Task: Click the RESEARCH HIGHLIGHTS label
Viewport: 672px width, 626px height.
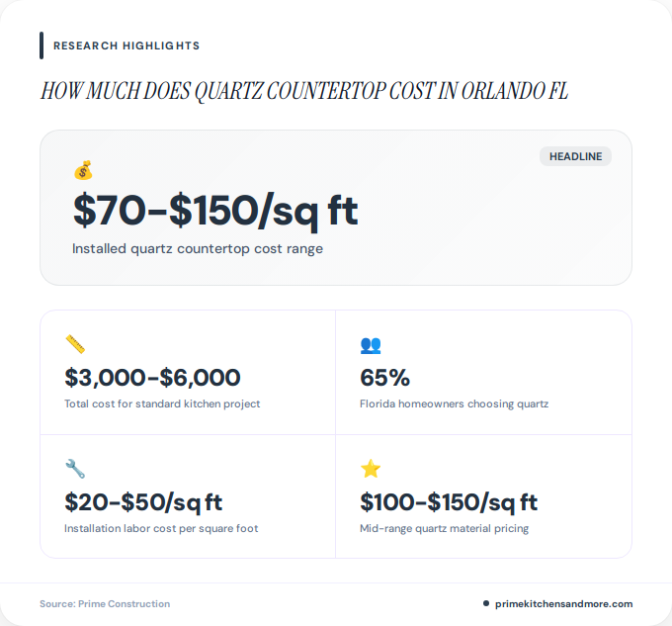Action: tap(126, 45)
